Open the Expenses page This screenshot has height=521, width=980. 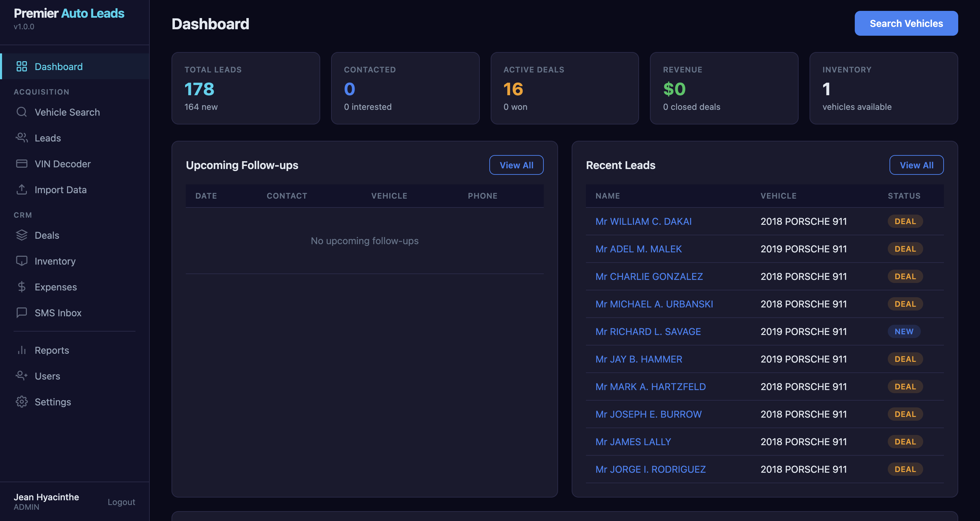(x=75, y=287)
